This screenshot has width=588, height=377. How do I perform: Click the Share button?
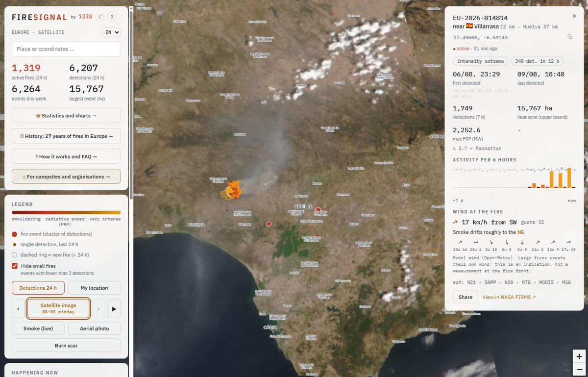tap(465, 297)
